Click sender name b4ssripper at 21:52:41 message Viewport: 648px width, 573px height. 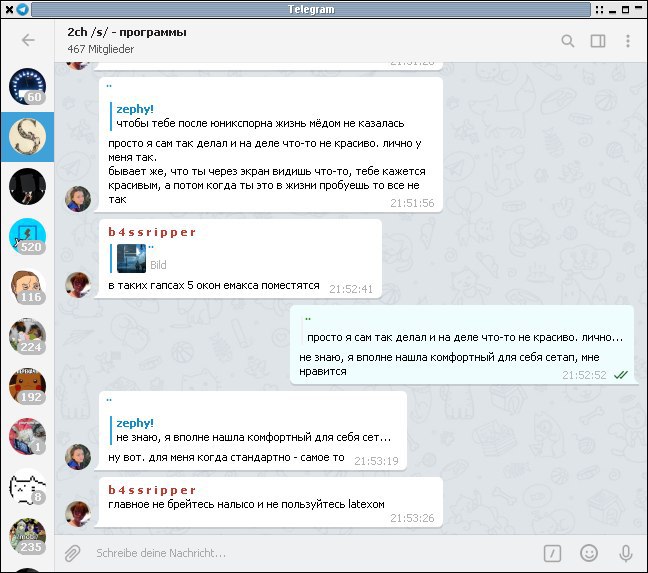(x=152, y=232)
